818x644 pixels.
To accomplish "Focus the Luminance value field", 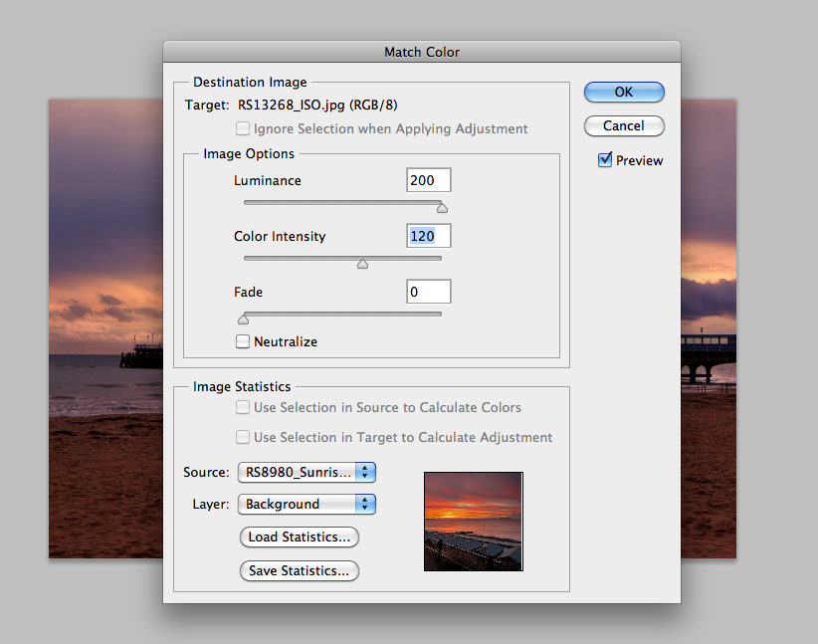I will click(x=428, y=180).
